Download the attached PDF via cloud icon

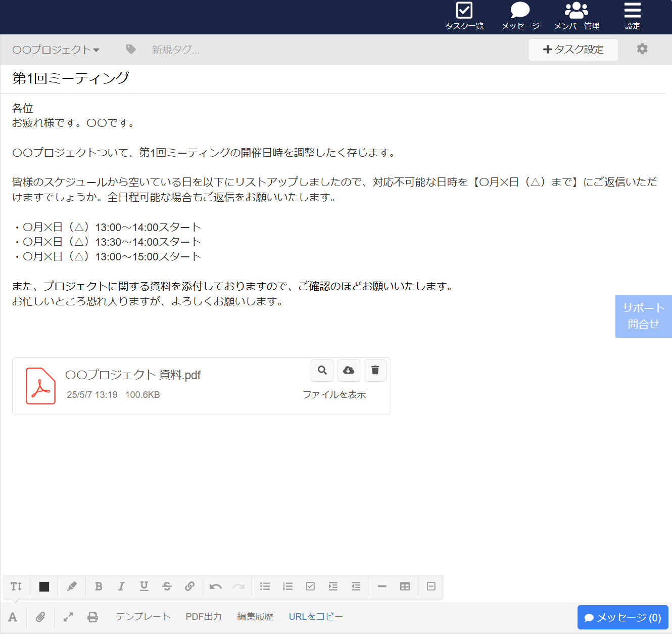pos(349,370)
